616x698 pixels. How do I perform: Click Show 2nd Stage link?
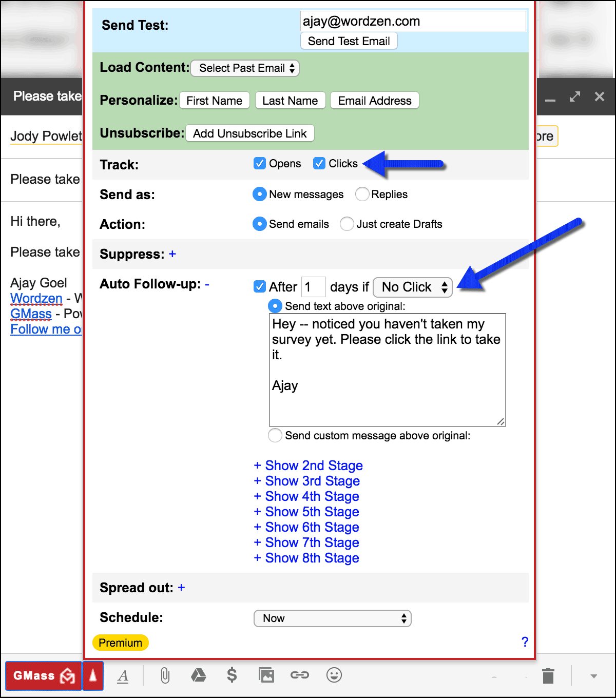309,466
